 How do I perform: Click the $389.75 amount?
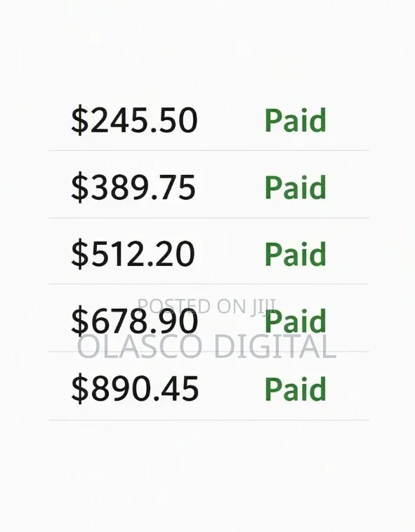[x=133, y=187]
